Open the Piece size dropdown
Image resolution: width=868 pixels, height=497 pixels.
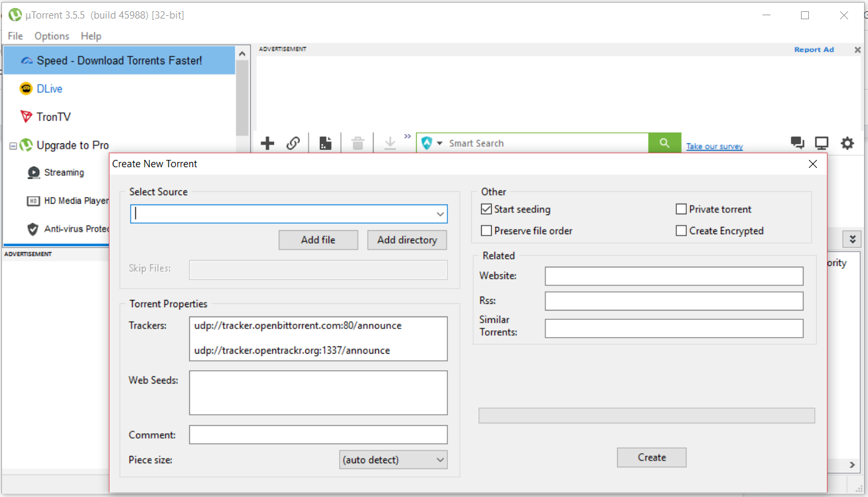(394, 460)
